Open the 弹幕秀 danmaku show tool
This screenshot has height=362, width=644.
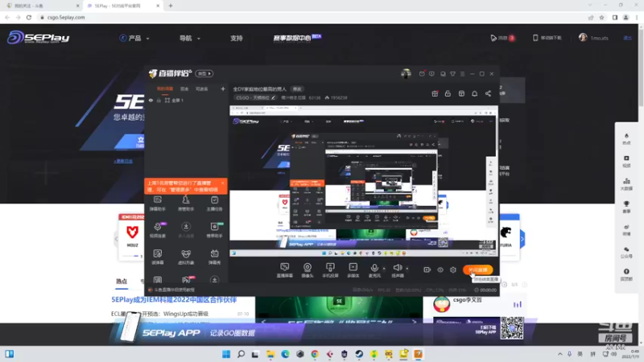click(x=214, y=257)
